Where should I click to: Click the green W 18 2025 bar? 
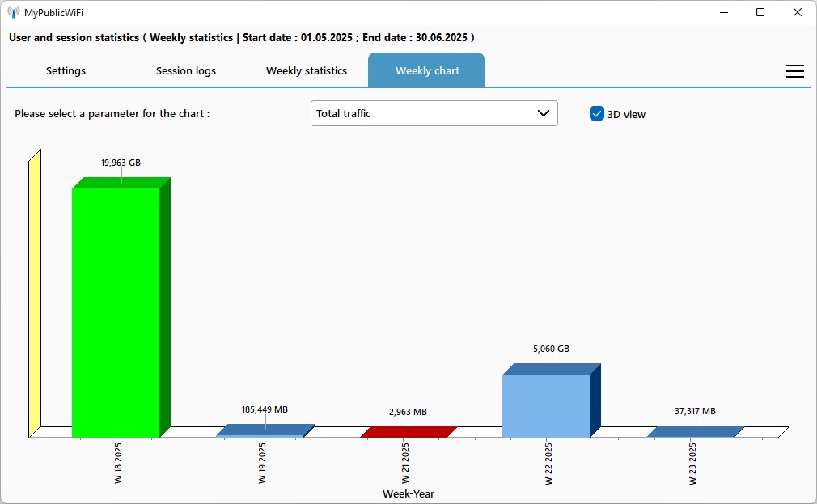(x=116, y=311)
